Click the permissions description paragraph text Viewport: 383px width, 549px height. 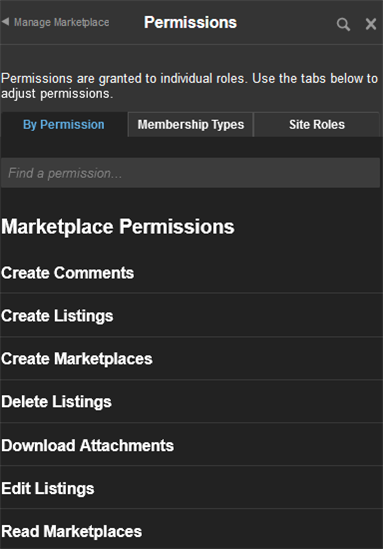(x=189, y=86)
